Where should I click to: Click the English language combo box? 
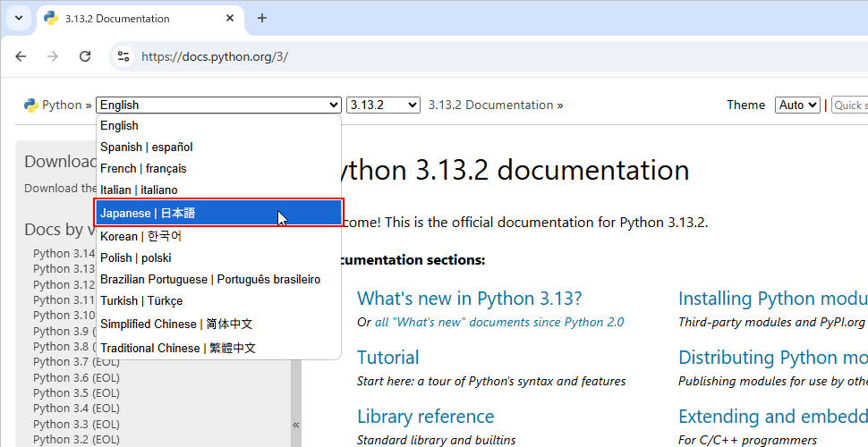[x=218, y=105]
